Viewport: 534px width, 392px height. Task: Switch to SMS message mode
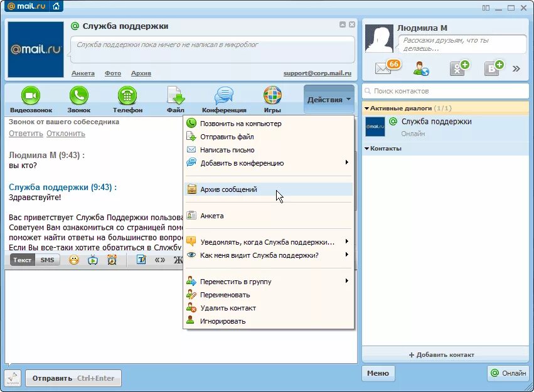(47, 260)
